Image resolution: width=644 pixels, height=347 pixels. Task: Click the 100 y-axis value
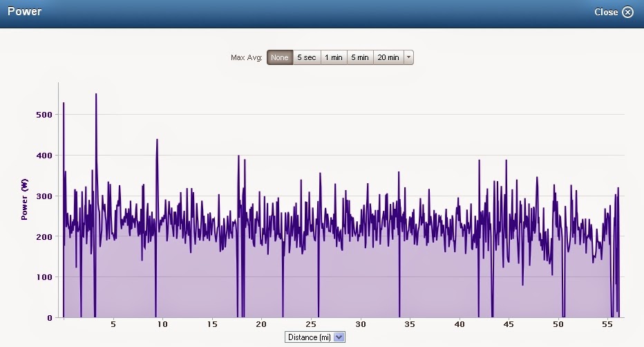tap(44, 277)
